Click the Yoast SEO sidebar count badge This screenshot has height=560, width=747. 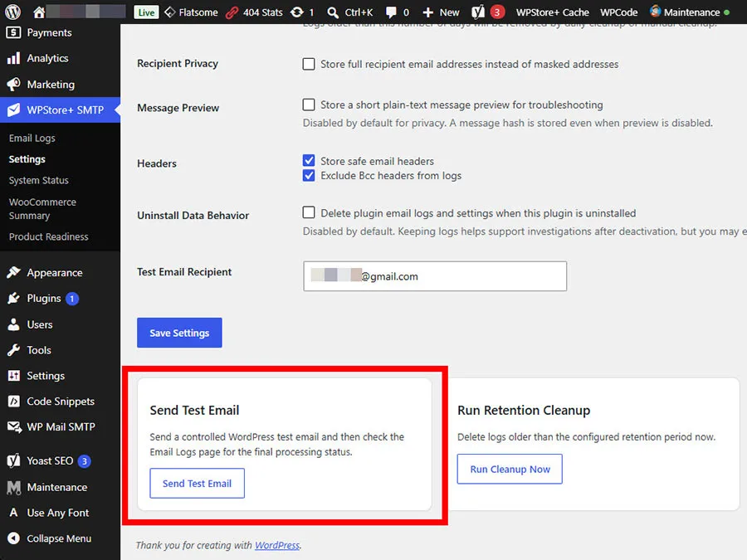pyautogui.click(x=85, y=461)
